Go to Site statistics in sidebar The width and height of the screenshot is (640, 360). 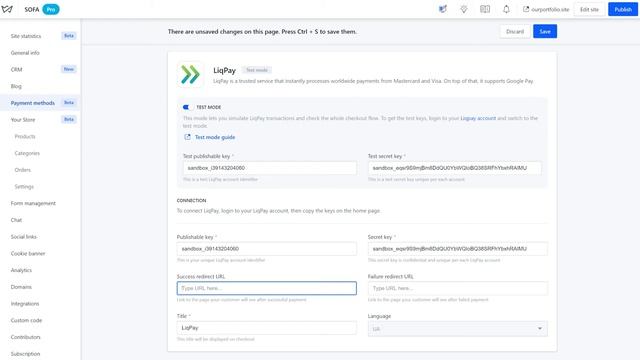click(26, 36)
